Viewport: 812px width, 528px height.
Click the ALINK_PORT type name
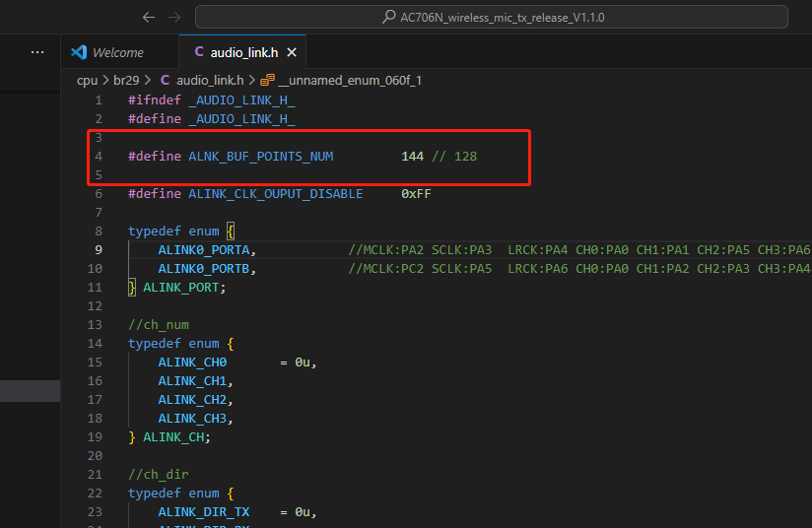coord(180,288)
